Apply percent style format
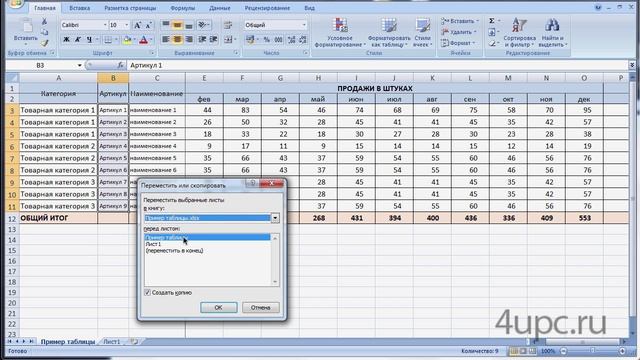This screenshot has height=360, width=640. point(267,40)
